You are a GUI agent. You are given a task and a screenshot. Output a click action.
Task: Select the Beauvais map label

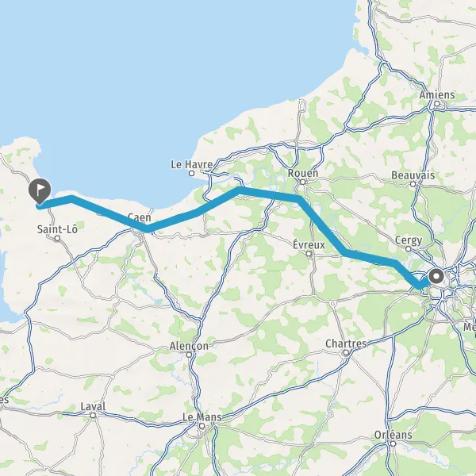(413, 175)
